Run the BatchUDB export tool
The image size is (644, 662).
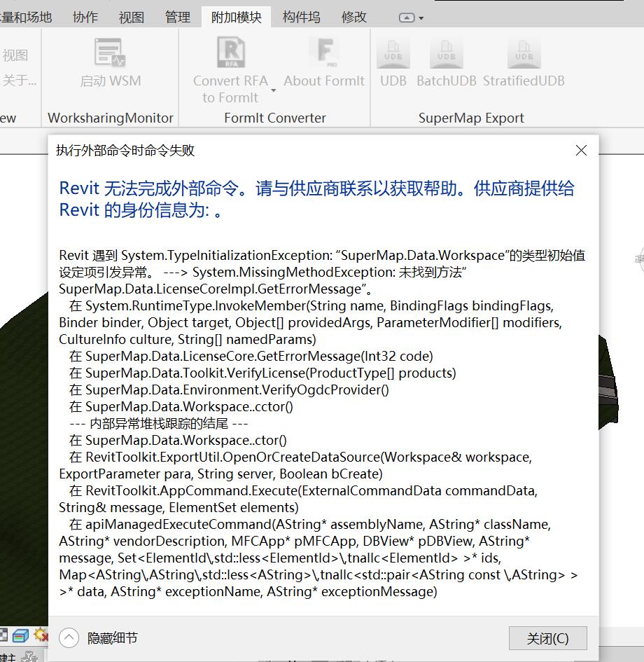tap(446, 54)
